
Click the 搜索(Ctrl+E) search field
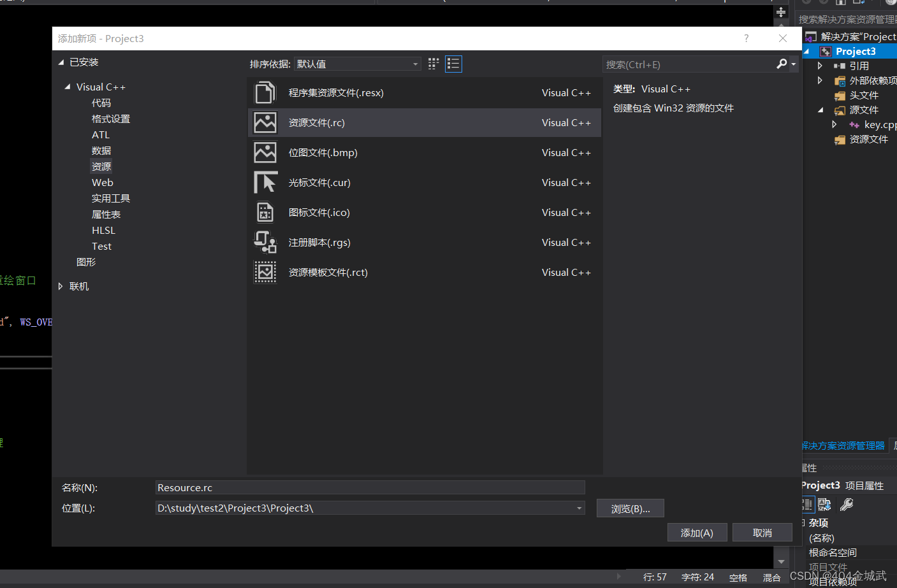pyautogui.click(x=689, y=64)
